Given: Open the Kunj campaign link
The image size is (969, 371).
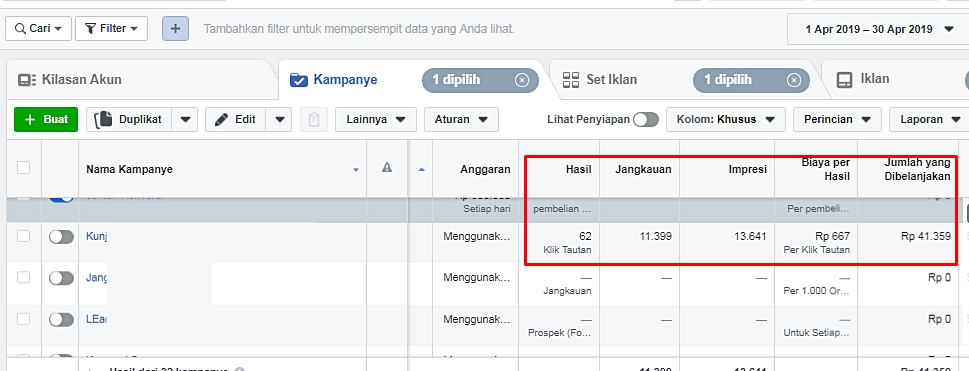Looking at the screenshot, I should coord(96,237).
